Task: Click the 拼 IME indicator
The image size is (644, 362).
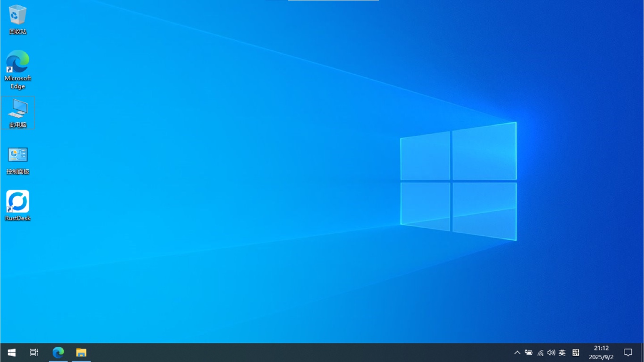Action: pos(576,353)
